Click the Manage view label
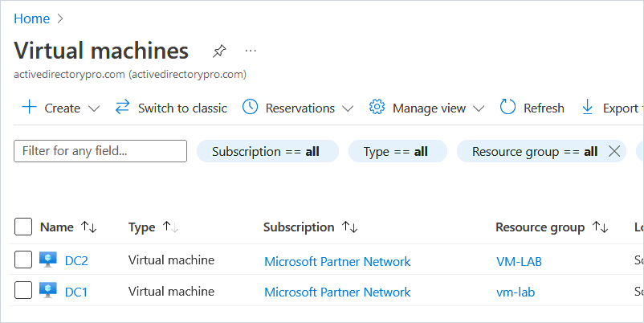 pos(429,108)
